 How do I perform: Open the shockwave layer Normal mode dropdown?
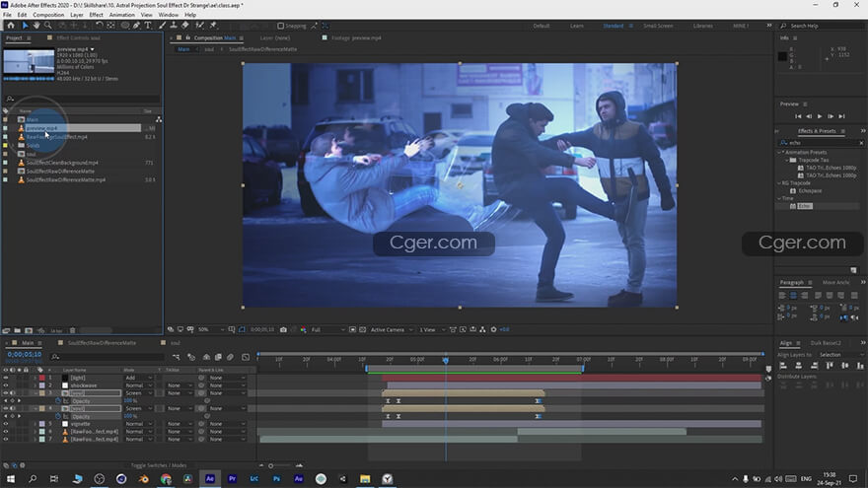tap(138, 385)
